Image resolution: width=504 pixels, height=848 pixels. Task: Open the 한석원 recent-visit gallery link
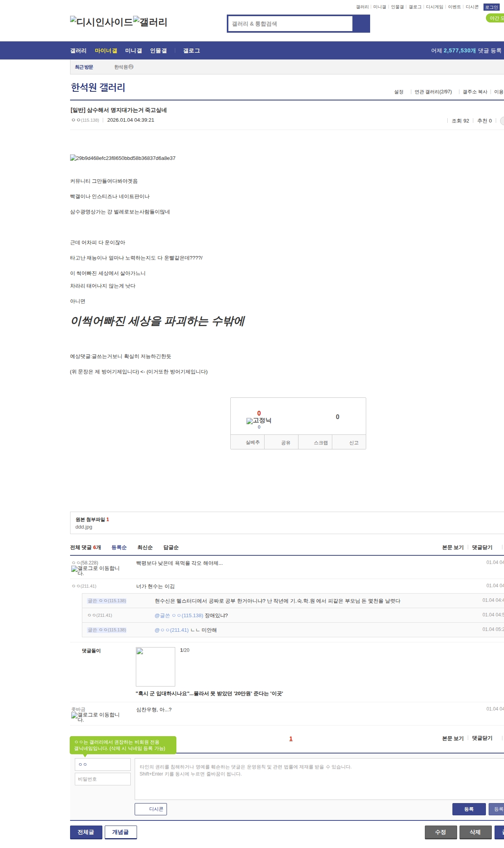click(x=124, y=67)
